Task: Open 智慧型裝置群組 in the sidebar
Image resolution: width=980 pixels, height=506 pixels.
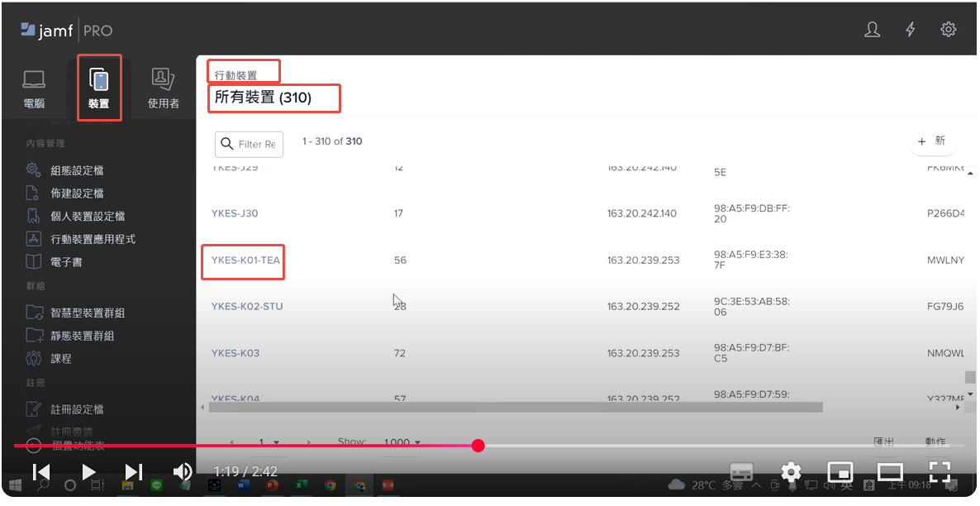Action: coord(88,313)
